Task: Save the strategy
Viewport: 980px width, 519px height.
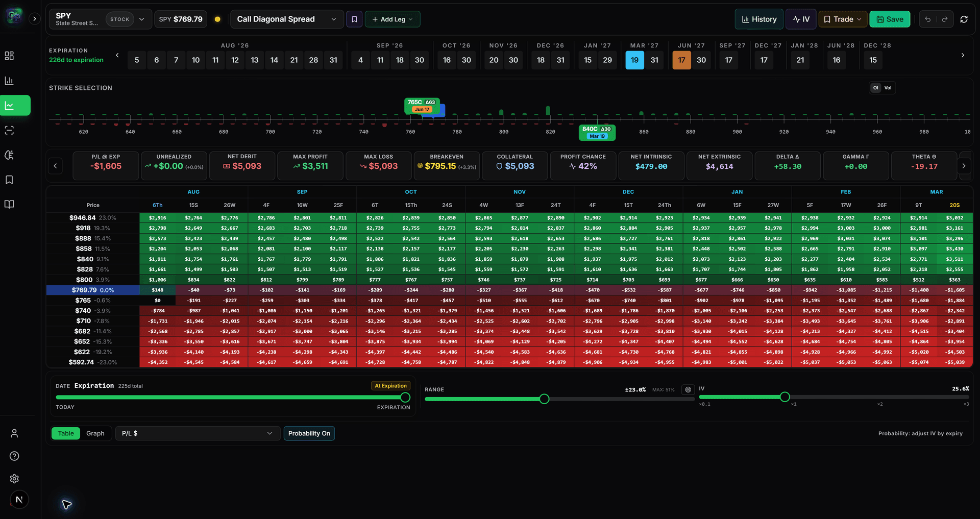Action: coord(890,19)
